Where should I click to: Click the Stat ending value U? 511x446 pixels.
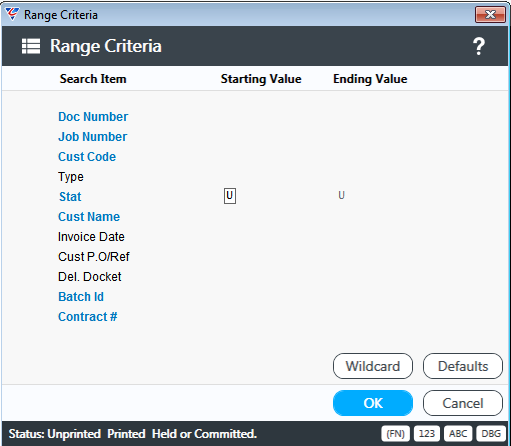click(x=341, y=195)
